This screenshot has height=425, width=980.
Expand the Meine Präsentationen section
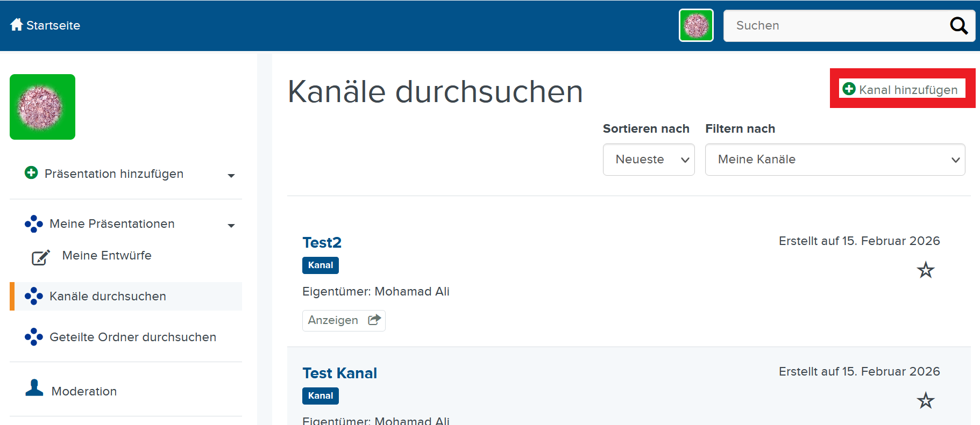(231, 225)
